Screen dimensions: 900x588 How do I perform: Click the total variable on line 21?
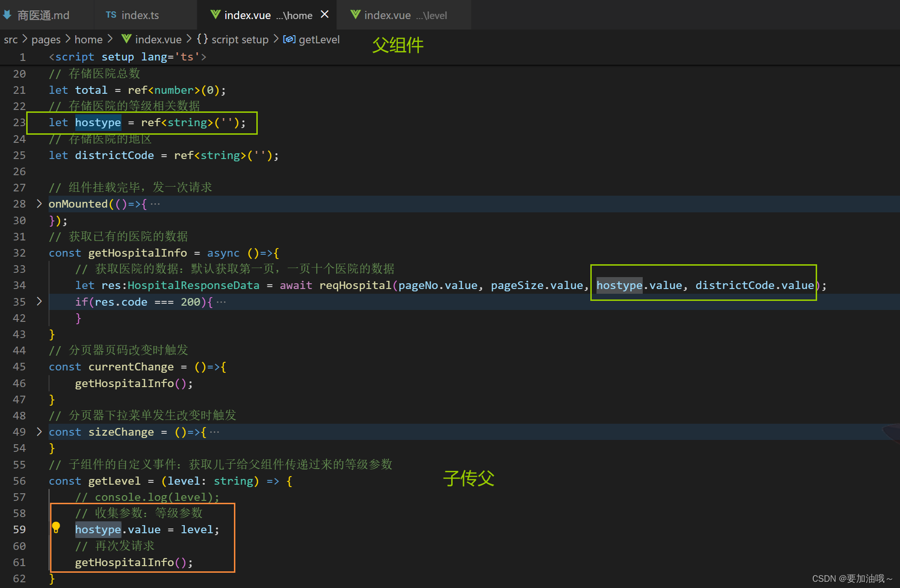coord(91,90)
